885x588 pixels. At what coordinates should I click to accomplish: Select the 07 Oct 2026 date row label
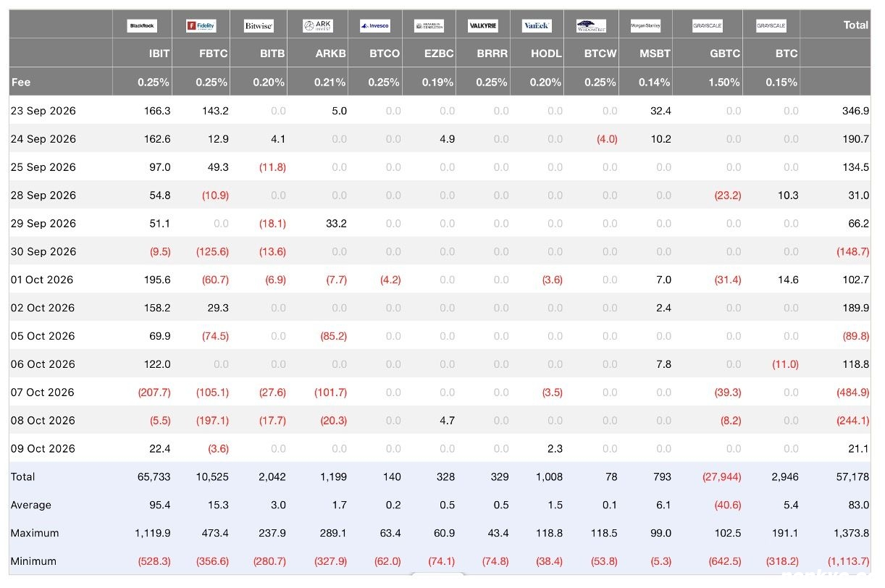[x=41, y=392]
